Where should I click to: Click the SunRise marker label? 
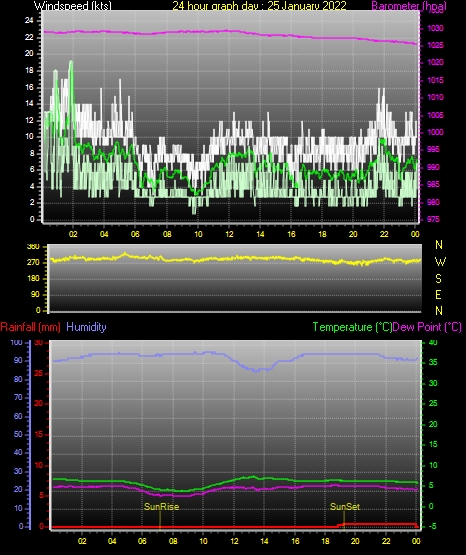point(161,507)
